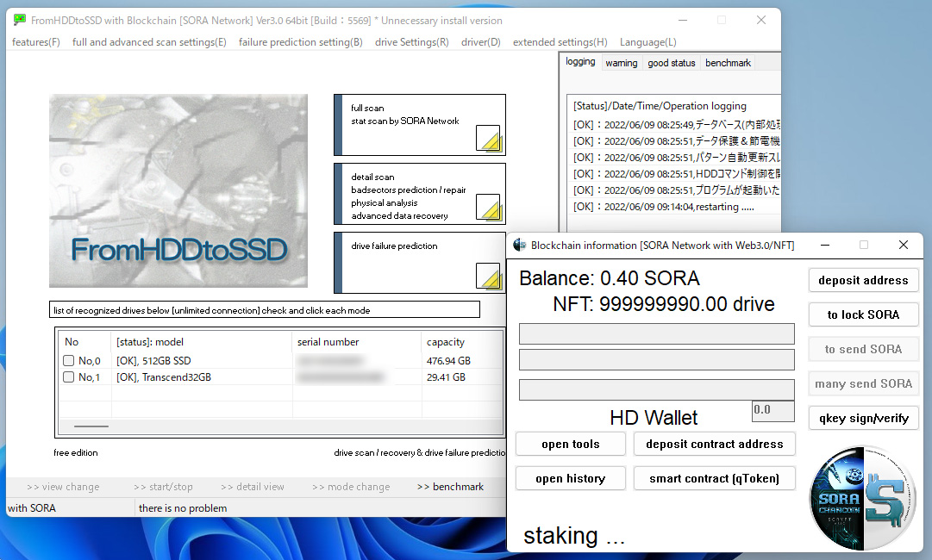Image resolution: width=932 pixels, height=560 pixels.
Task: Open the Language(L) menu
Action: 647,42
